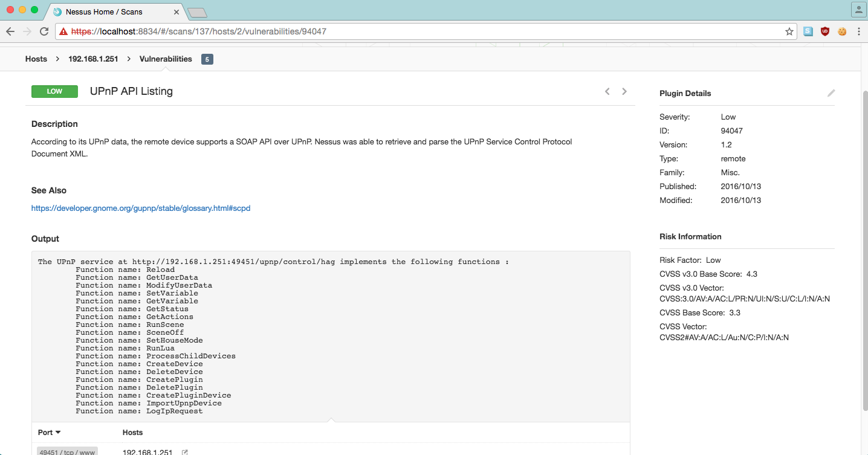Image resolution: width=868 pixels, height=455 pixels.
Task: Click Function name: Reload in output
Action: tap(125, 269)
